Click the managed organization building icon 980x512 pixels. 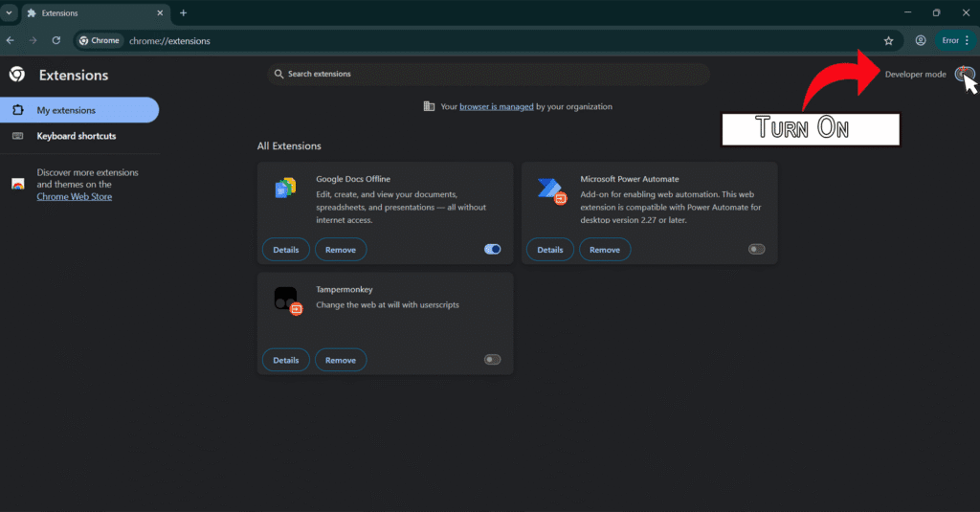point(429,106)
